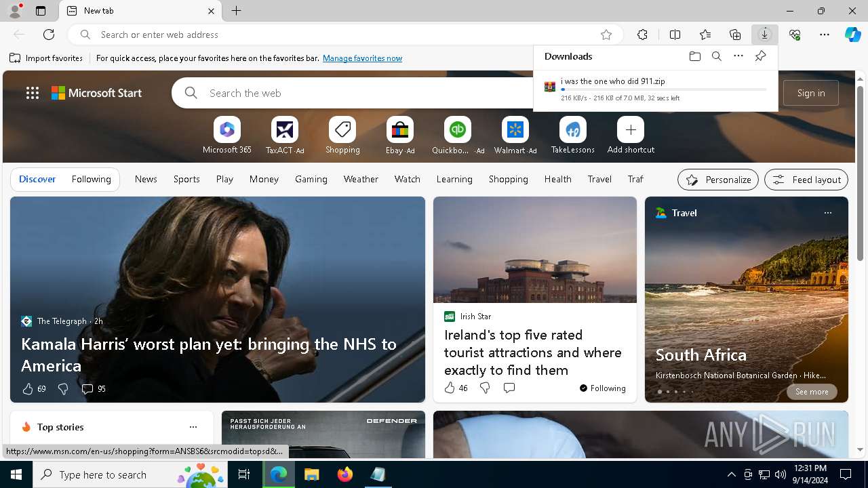The image size is (868, 488).
Task: Click Import favorites
Action: (46, 58)
